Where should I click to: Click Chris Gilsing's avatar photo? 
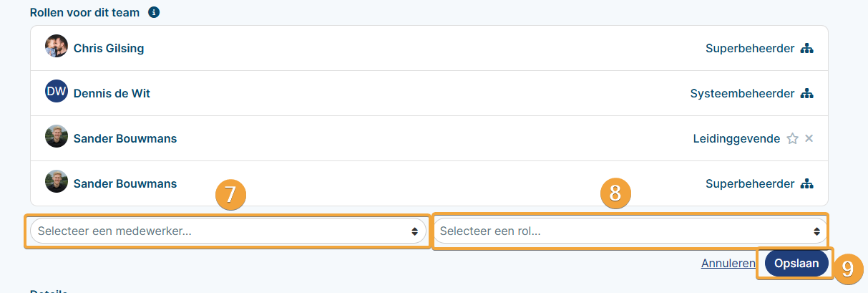click(57, 47)
